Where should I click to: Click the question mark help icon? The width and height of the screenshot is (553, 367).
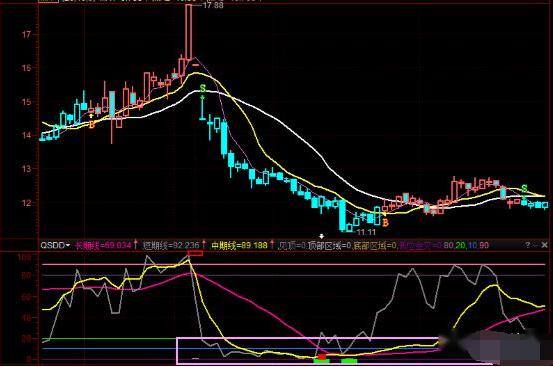[528, 245]
